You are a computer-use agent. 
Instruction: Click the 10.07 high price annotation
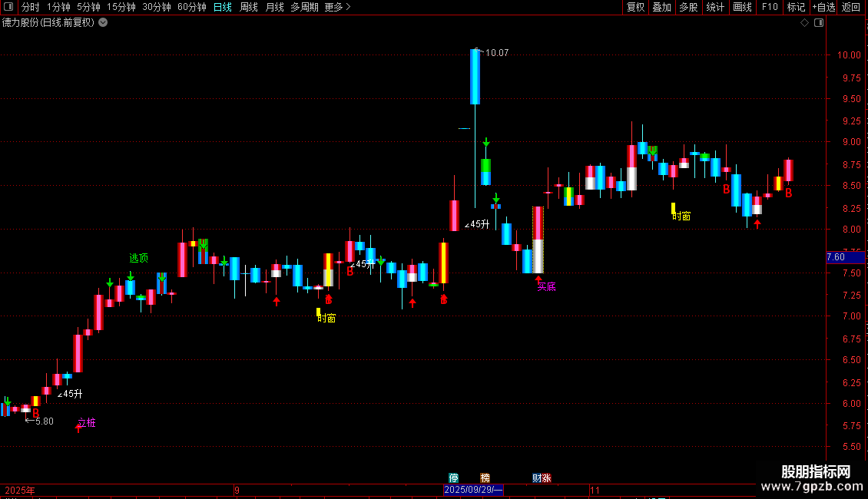pyautogui.click(x=496, y=53)
